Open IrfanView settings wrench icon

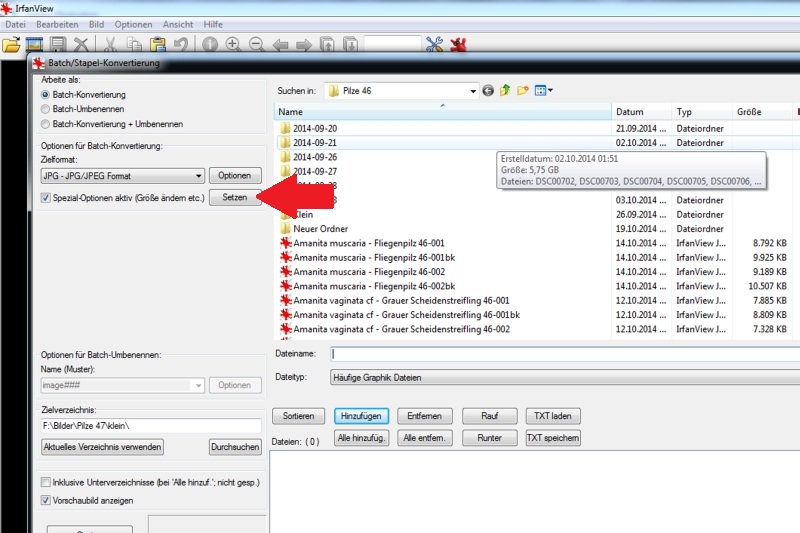point(434,45)
